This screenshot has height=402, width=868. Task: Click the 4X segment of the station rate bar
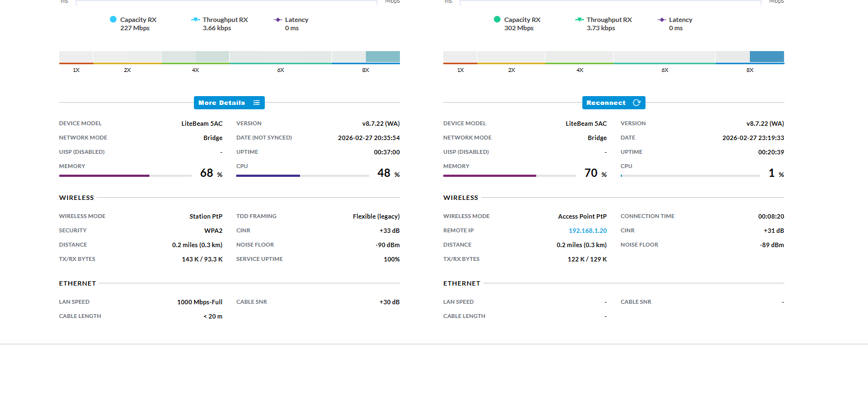pos(195,57)
